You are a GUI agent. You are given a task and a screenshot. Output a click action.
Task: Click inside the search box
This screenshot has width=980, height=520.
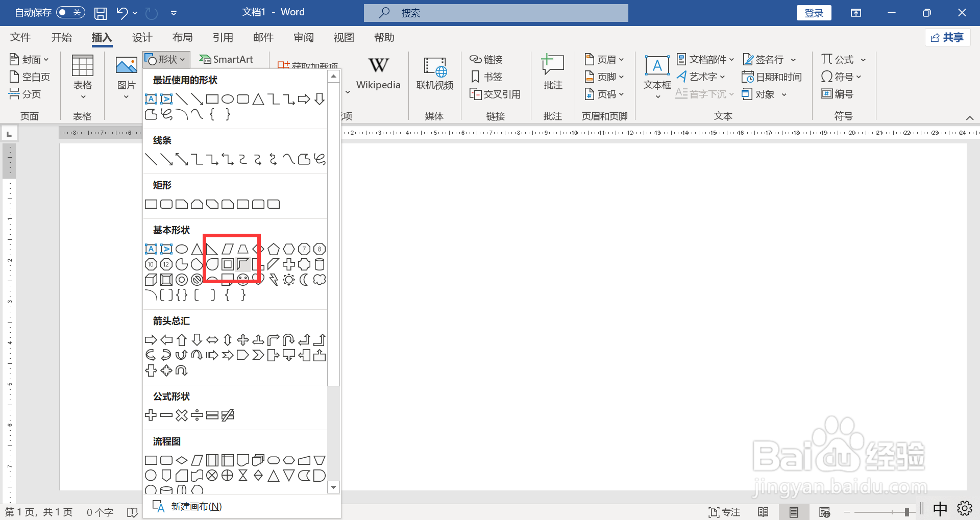[496, 13]
